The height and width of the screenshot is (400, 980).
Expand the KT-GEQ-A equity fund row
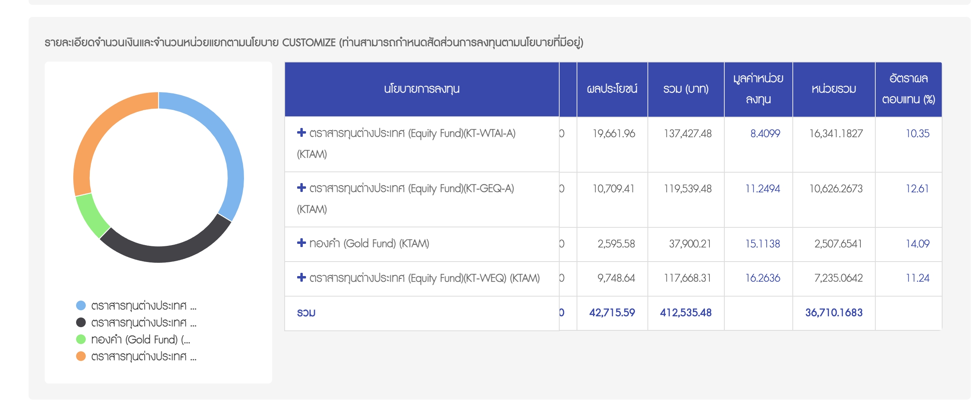[x=301, y=188]
